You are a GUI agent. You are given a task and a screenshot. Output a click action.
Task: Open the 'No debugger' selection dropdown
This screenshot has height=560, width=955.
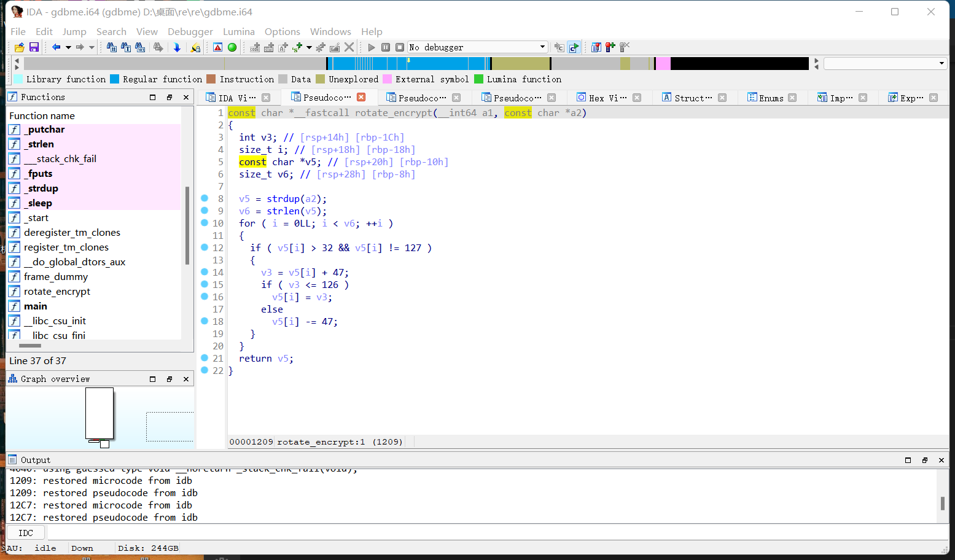[x=478, y=47]
